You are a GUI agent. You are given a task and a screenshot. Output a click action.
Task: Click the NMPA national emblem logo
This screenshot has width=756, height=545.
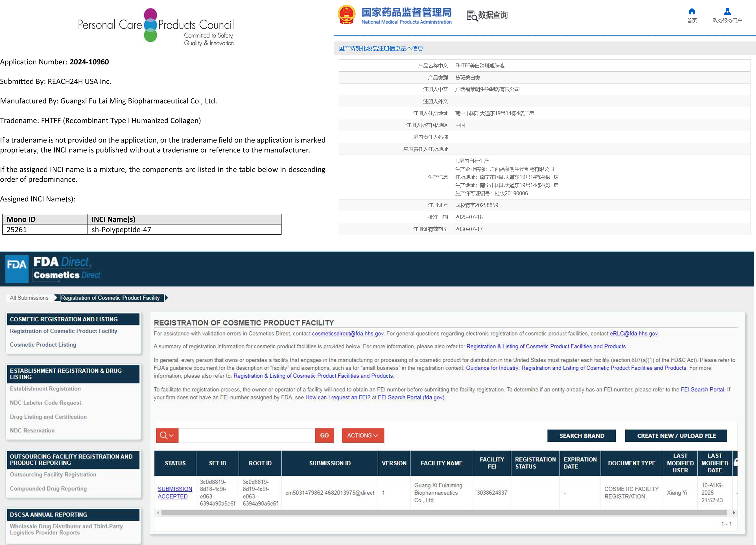click(346, 15)
